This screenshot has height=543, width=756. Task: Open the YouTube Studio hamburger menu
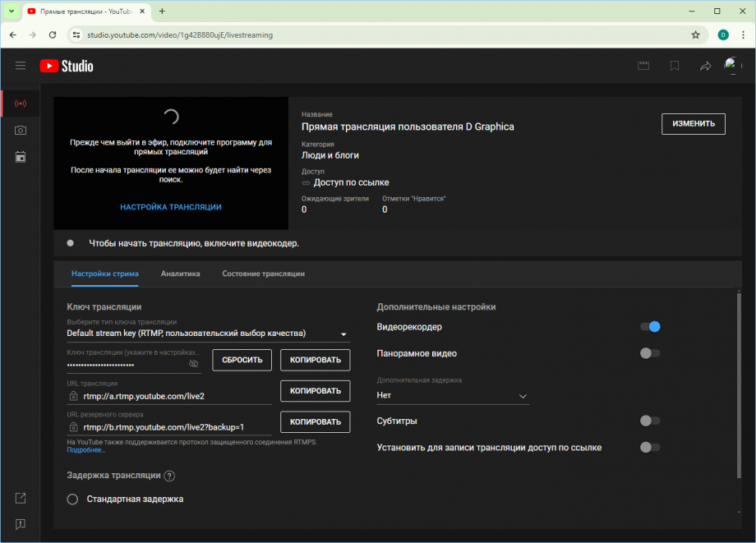coord(21,66)
